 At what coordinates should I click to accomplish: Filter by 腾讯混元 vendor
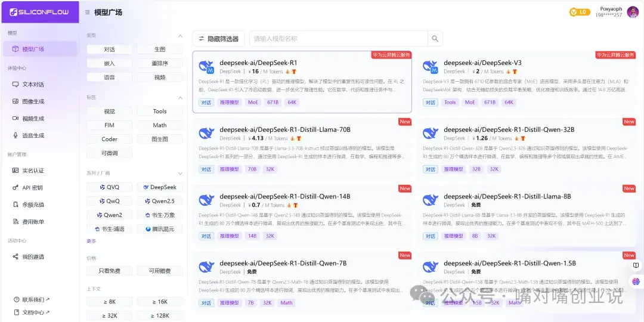[x=160, y=229]
